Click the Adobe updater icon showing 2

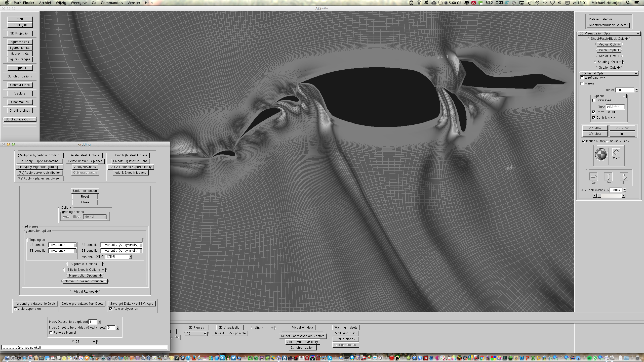click(x=489, y=3)
